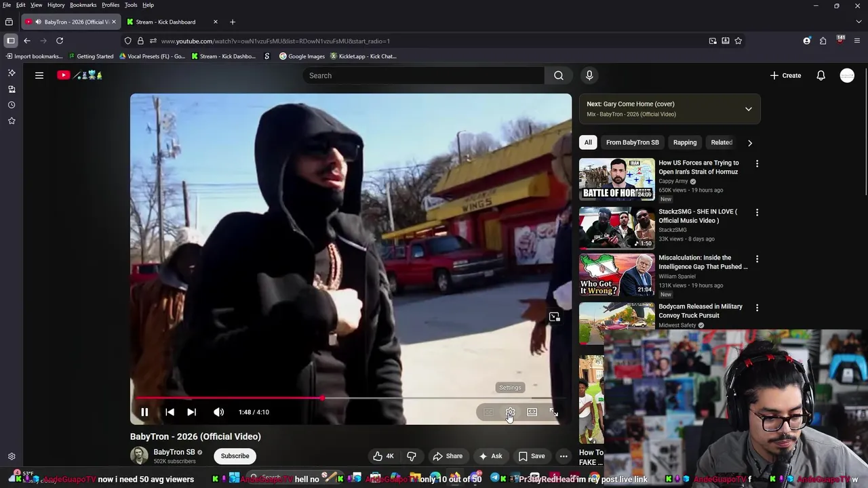Subscribe to BabyTron SB
Screen dimensions: 868x488
tap(235, 456)
